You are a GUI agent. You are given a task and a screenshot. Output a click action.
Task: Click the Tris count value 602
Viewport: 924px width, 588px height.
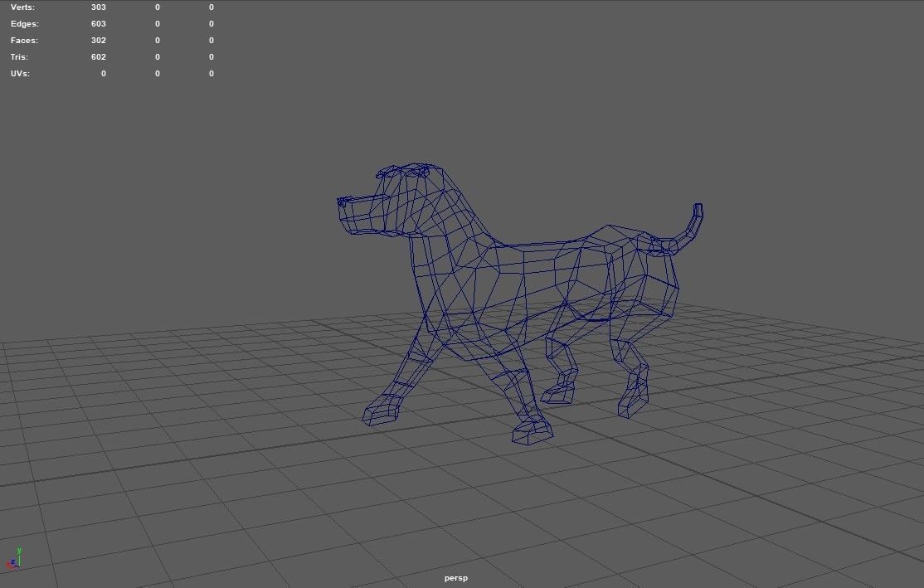(99, 56)
